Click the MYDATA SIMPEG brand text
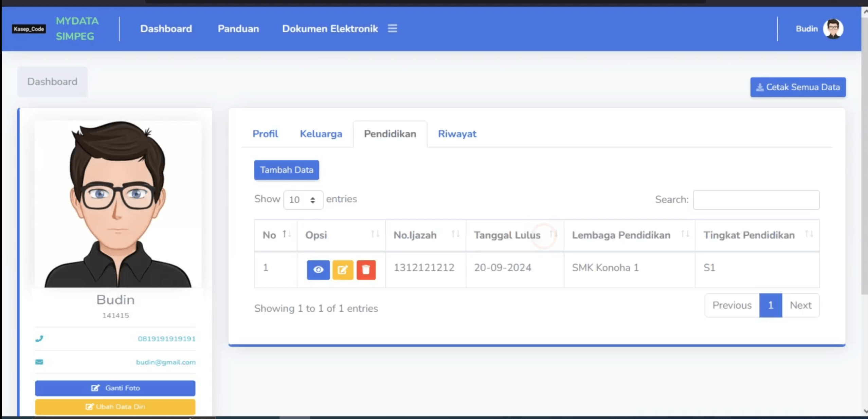The height and width of the screenshot is (419, 868). pos(77,29)
